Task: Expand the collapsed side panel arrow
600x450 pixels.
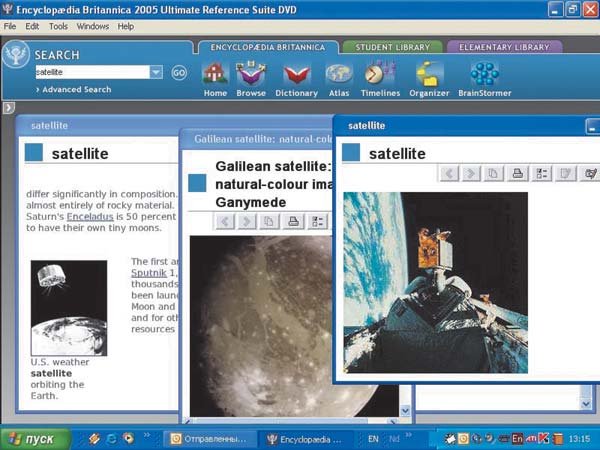Action: [8, 108]
